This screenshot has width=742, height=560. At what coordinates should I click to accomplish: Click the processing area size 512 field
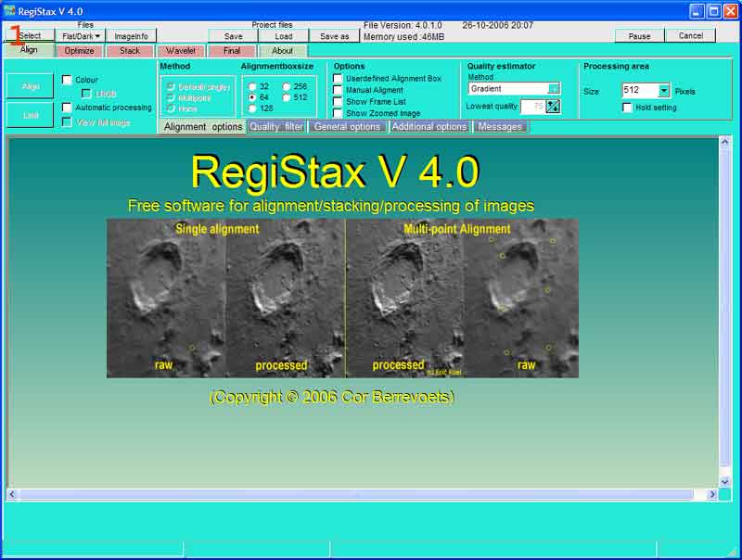(x=640, y=90)
